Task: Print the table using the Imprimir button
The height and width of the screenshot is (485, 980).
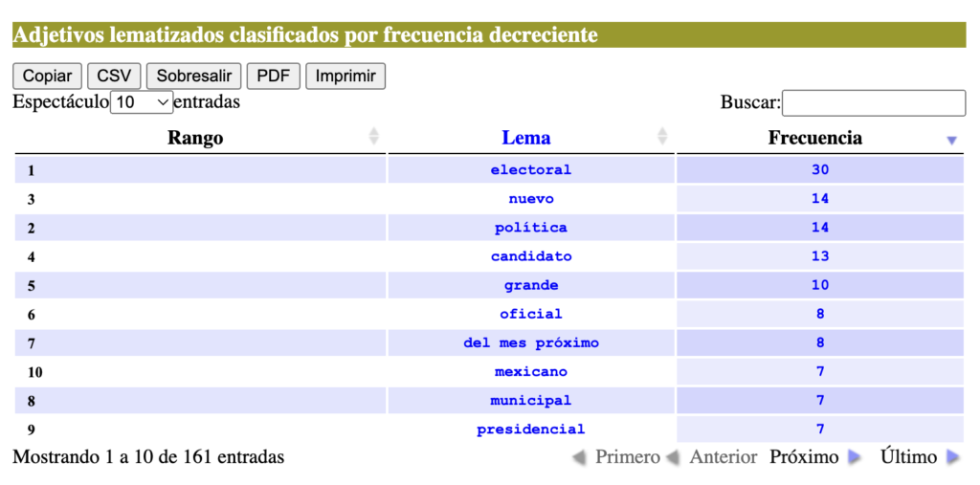Action: click(x=345, y=77)
